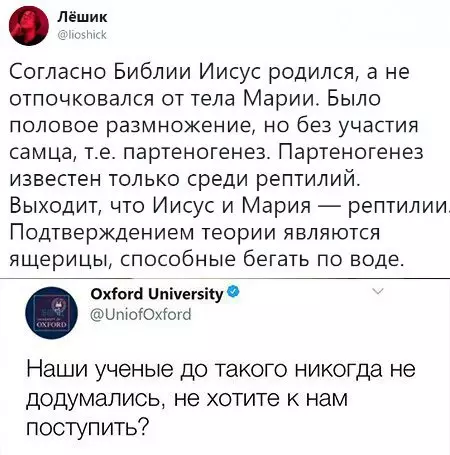Click the Oxford University crest avatar
Screen dimensions: 450x455
52,313
